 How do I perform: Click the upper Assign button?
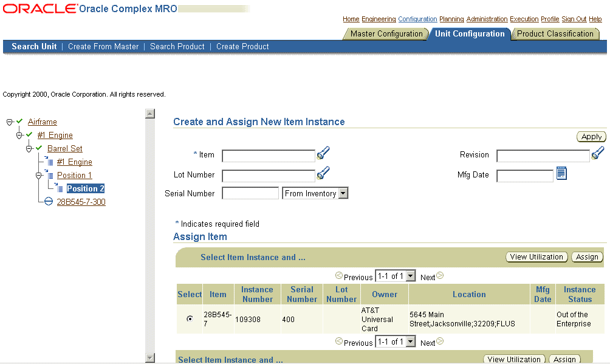[587, 257]
